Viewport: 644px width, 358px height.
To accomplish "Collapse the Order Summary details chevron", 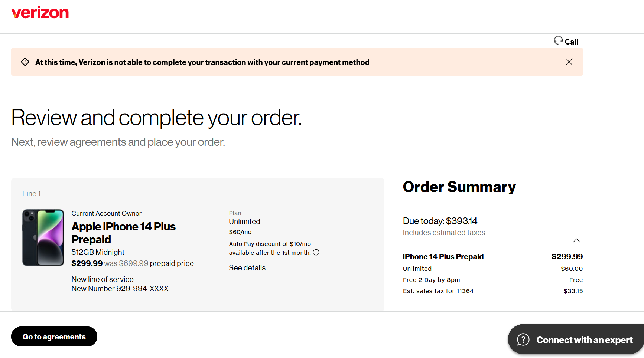I will pos(576,241).
